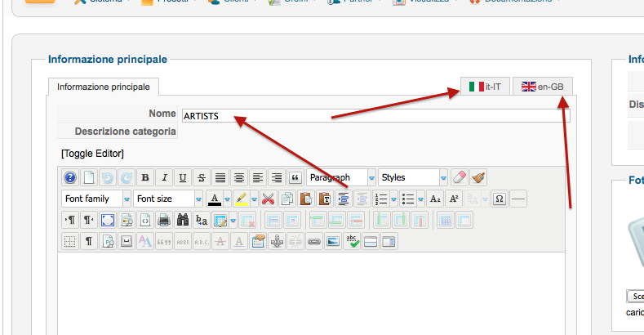
Task: Open the bullet list style arrow
Action: point(420,199)
